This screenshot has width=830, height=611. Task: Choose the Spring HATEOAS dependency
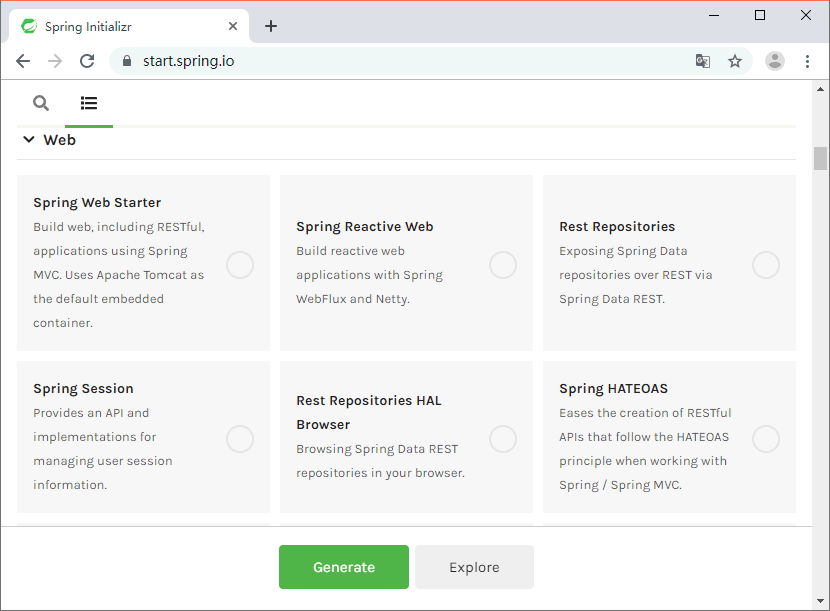click(766, 439)
